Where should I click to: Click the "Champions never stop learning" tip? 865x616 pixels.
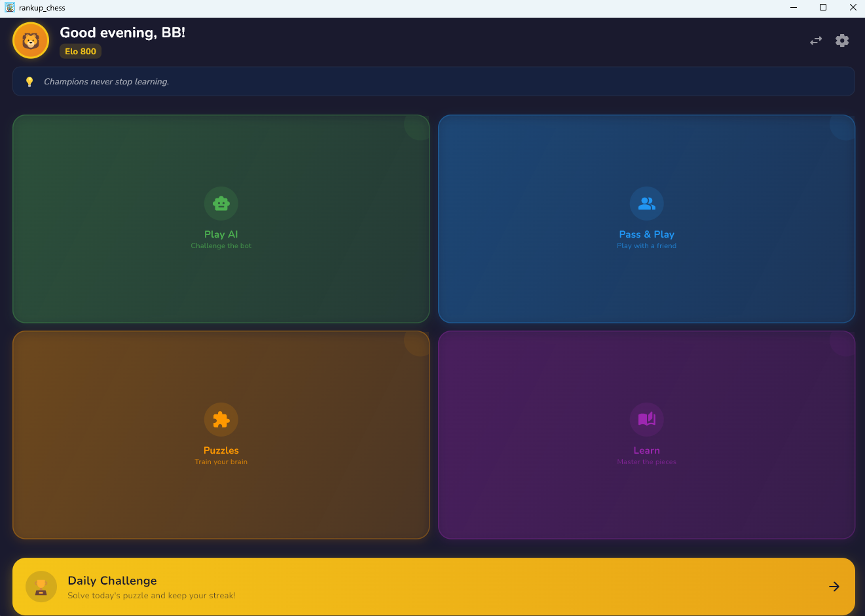[106, 82]
